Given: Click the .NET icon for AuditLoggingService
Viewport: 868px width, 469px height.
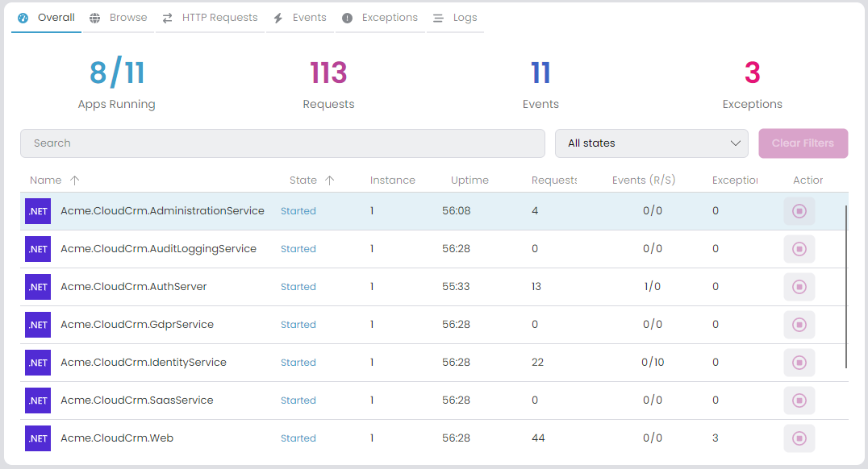Looking at the screenshot, I should coord(37,248).
